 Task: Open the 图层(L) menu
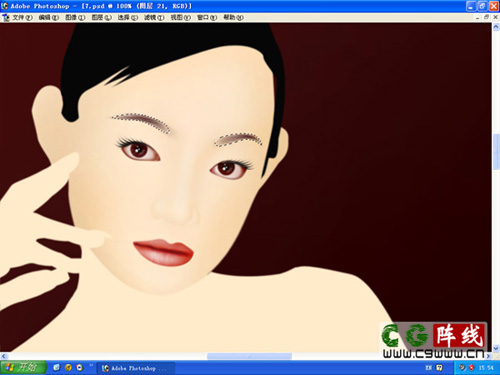tap(101, 17)
